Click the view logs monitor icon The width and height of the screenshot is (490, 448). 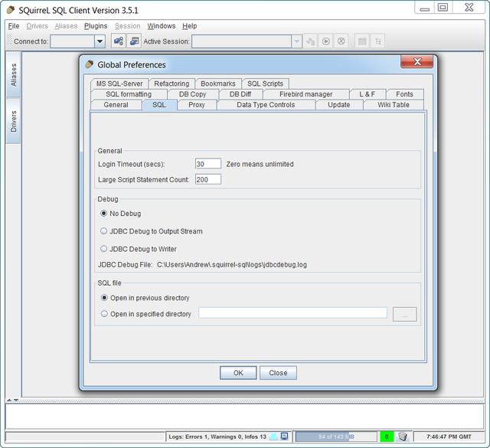(285, 437)
